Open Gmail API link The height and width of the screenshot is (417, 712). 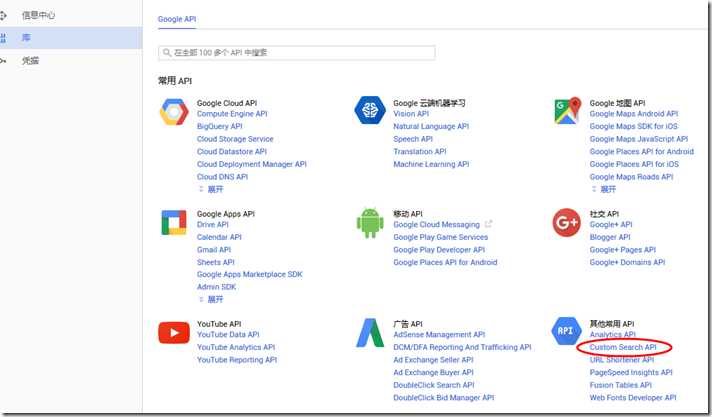214,249
